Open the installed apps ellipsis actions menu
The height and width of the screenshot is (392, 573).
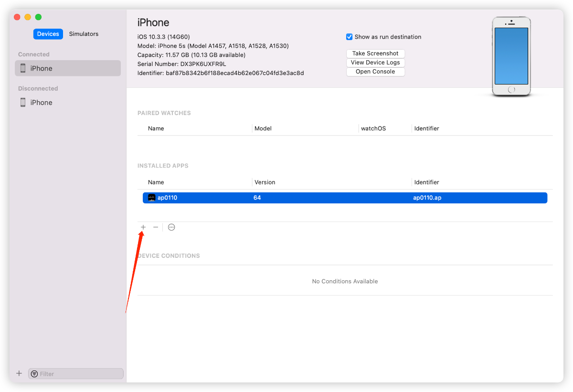click(171, 227)
